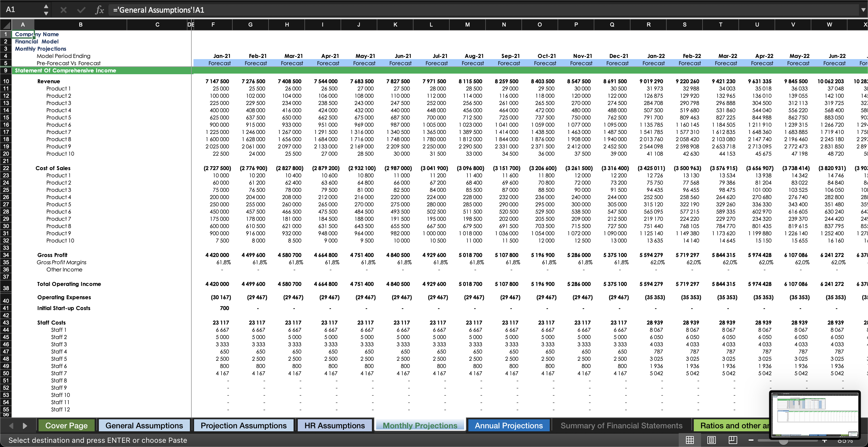This screenshot has height=447, width=868.
Task: Open the Annual Projections sheet tab
Action: (x=508, y=425)
